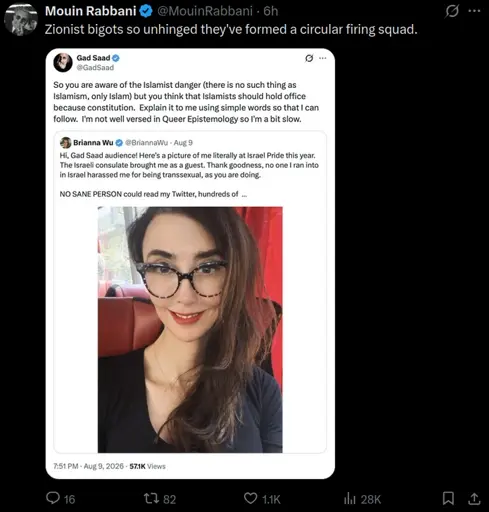Image resolution: width=489 pixels, height=512 pixels.
Task: Open the view analytics bar chart icon
Action: coord(350,499)
